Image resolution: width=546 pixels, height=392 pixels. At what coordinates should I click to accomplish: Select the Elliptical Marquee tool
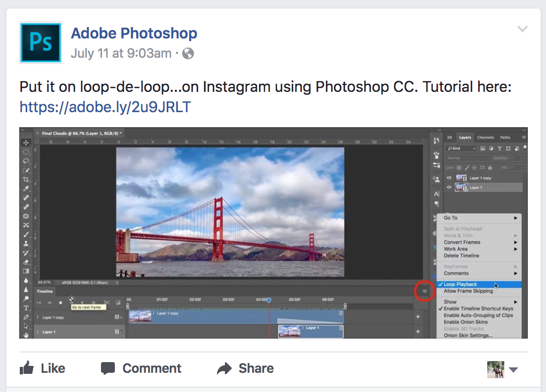(x=26, y=152)
